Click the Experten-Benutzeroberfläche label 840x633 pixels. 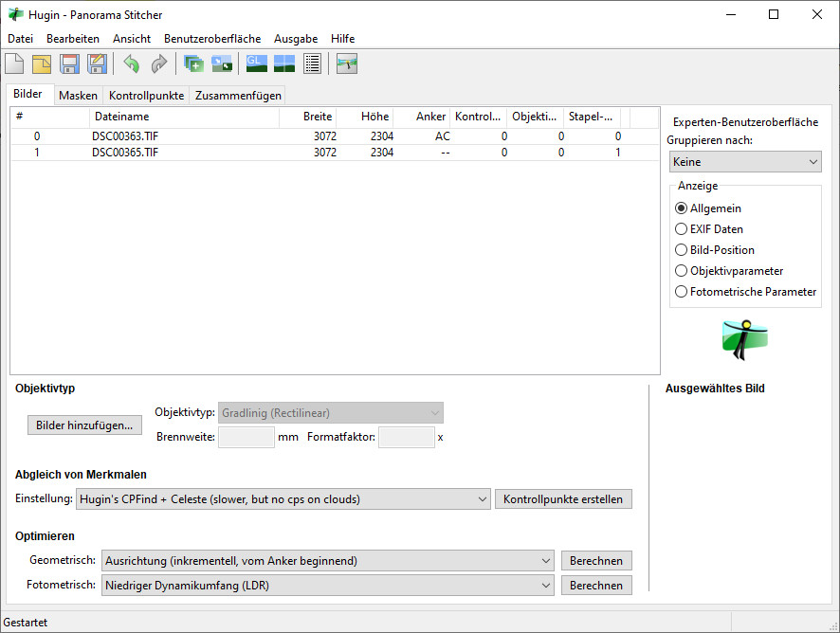pyautogui.click(x=745, y=122)
